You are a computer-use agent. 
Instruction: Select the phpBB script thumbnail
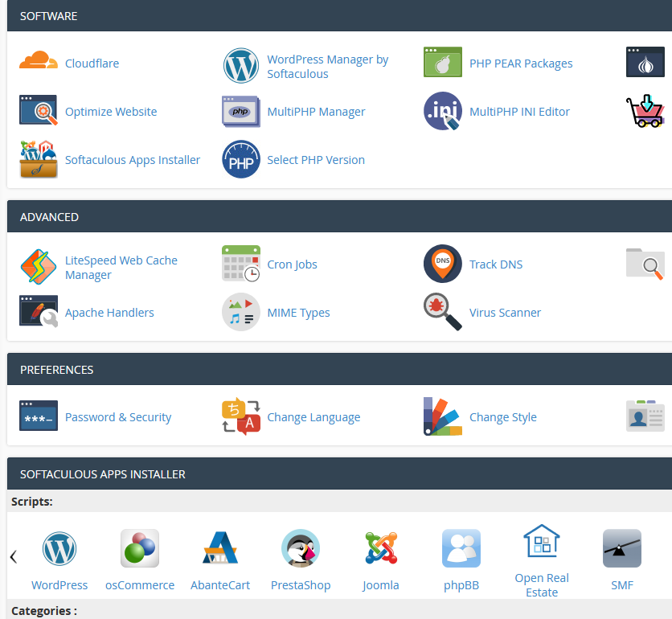tap(461, 548)
